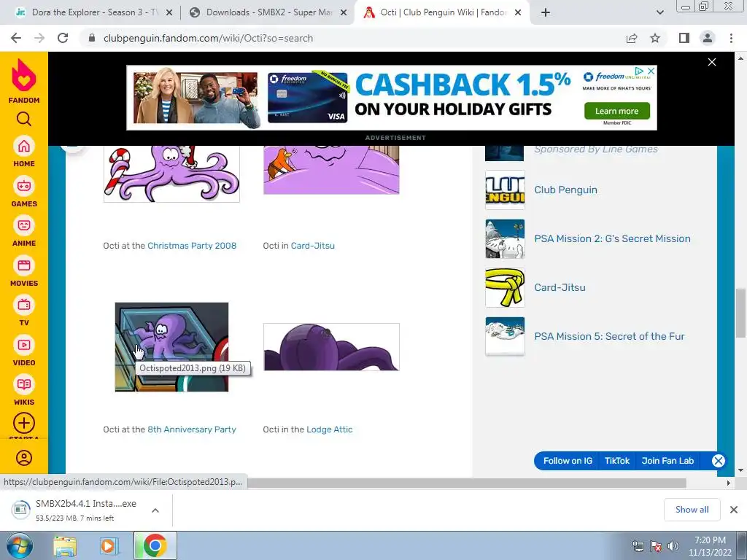This screenshot has height=560, width=747.
Task: Open Card-Jitsu sidebar article link
Action: tap(560, 287)
